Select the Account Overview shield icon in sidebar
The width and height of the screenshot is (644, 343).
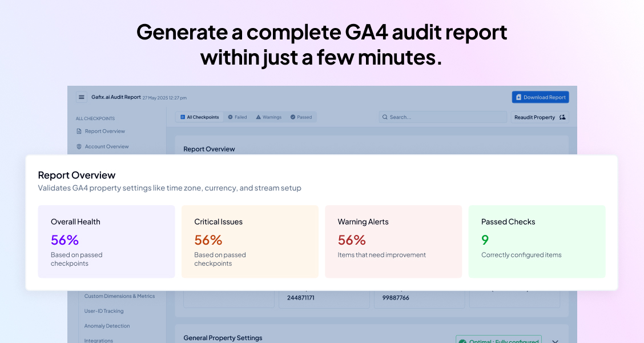[79, 146]
